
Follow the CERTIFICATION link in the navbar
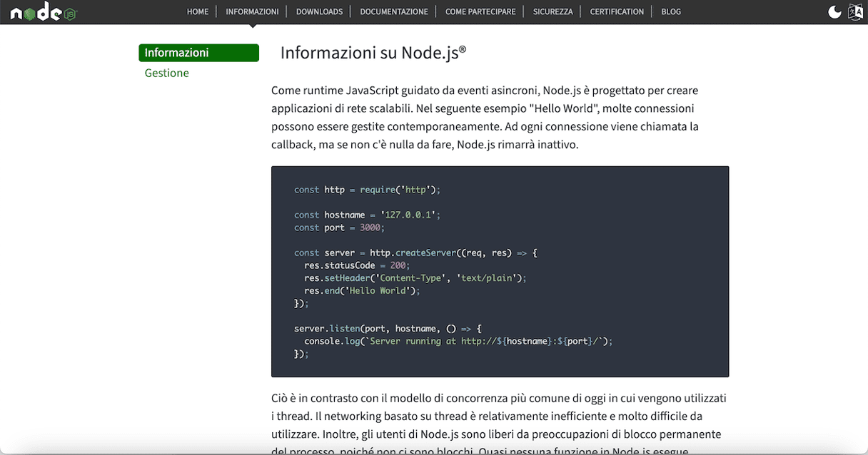click(x=617, y=11)
